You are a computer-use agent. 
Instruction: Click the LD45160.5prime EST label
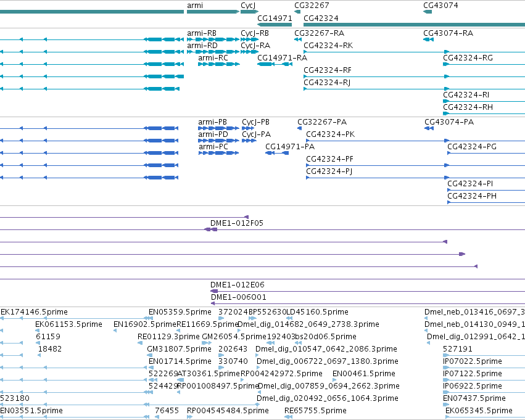(317, 312)
